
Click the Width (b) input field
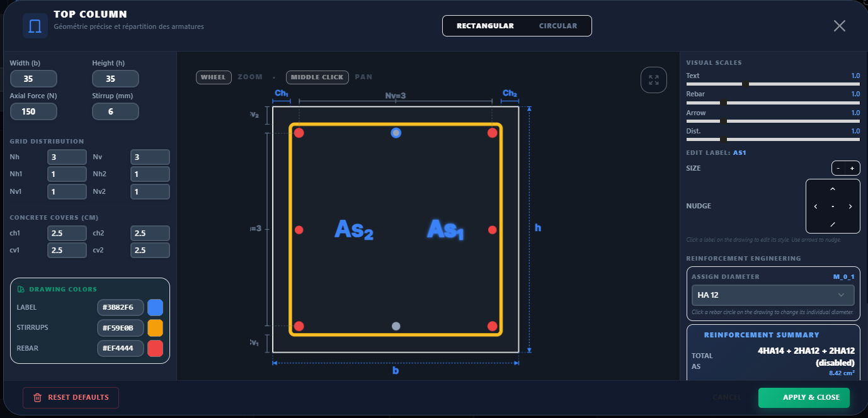click(33, 78)
